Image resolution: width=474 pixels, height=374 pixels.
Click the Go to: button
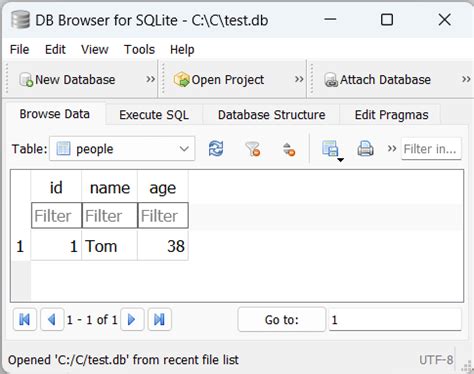click(282, 320)
